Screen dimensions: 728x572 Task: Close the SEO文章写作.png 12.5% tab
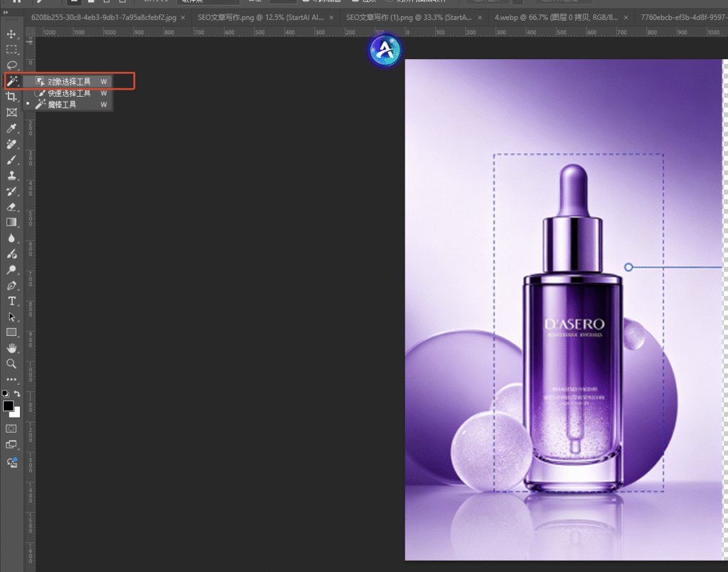[x=331, y=18]
